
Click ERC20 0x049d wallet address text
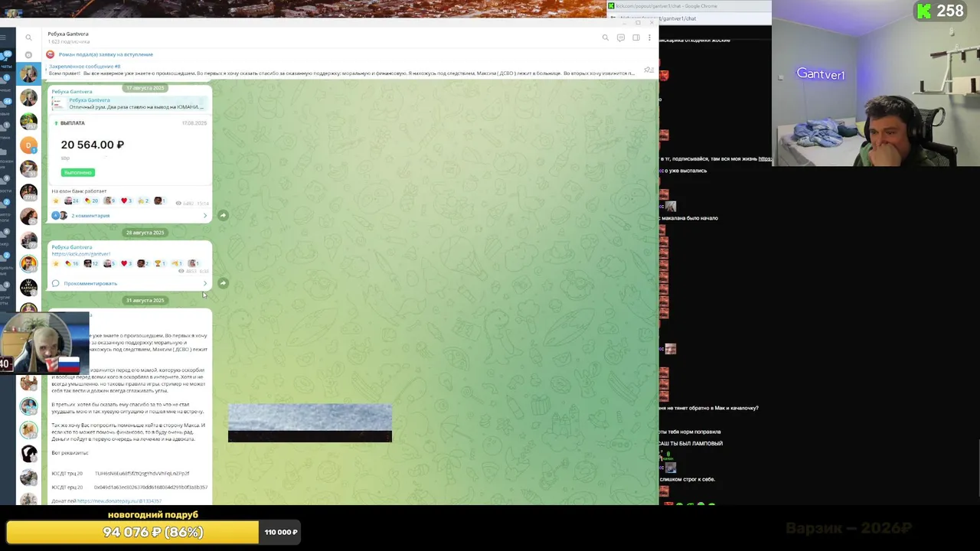[151, 487]
